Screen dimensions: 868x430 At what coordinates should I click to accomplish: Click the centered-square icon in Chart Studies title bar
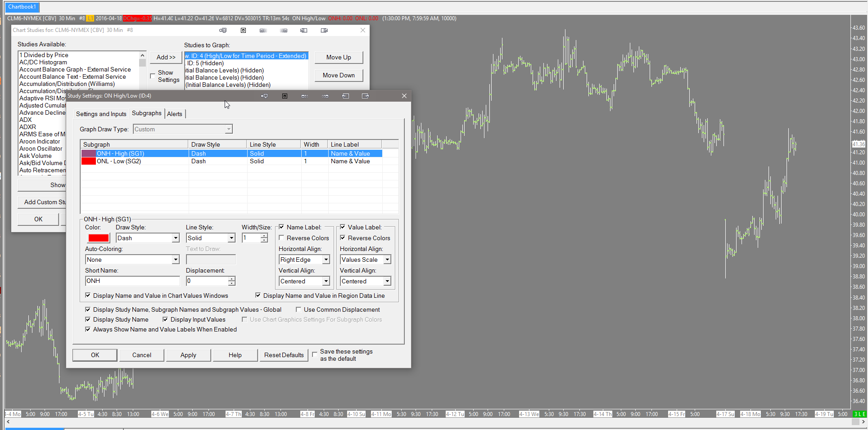pos(243,30)
